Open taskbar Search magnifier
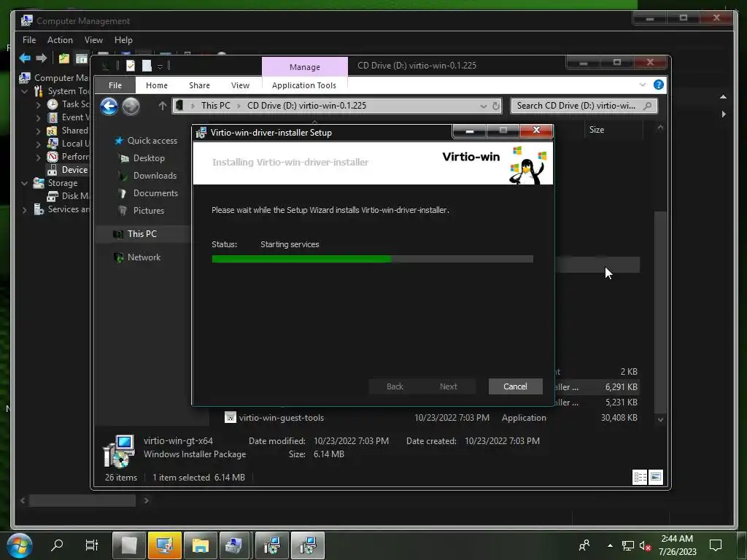The height and width of the screenshot is (560, 747). [x=57, y=545]
